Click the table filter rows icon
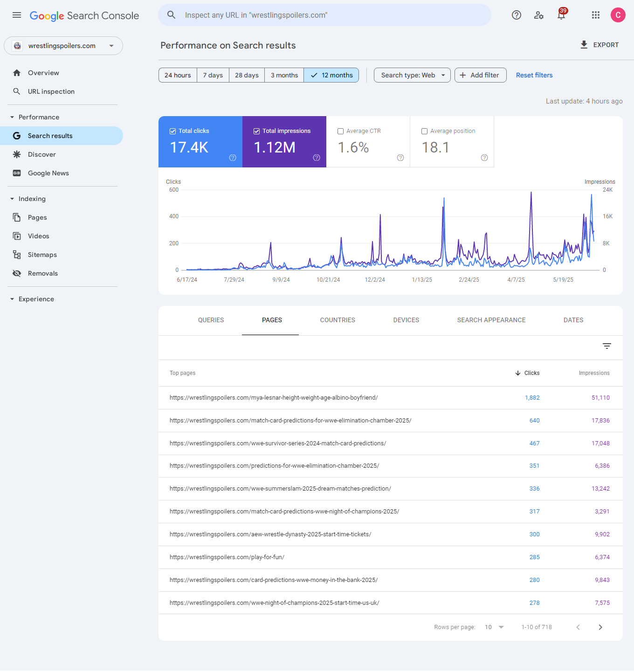The width and height of the screenshot is (634, 672). [606, 346]
